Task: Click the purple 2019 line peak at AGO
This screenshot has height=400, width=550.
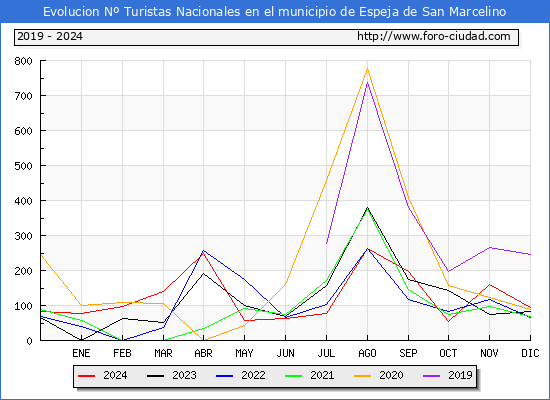Action: click(368, 82)
